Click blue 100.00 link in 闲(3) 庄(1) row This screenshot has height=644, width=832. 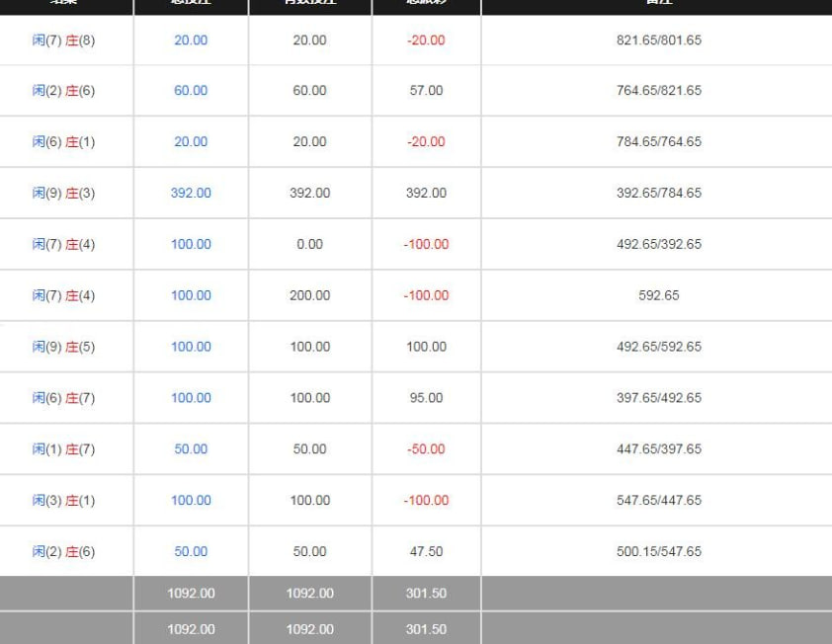(191, 501)
